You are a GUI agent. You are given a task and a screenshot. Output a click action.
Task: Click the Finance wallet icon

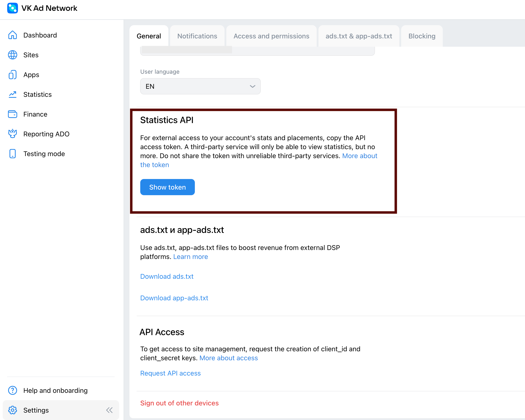tap(12, 114)
